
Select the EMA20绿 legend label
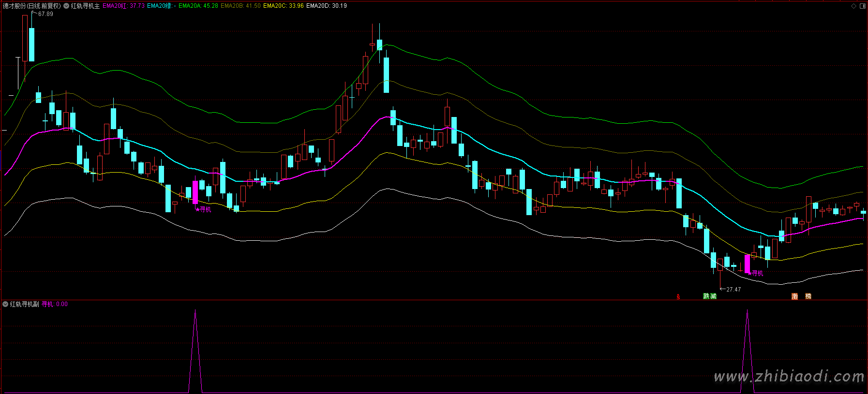click(161, 6)
